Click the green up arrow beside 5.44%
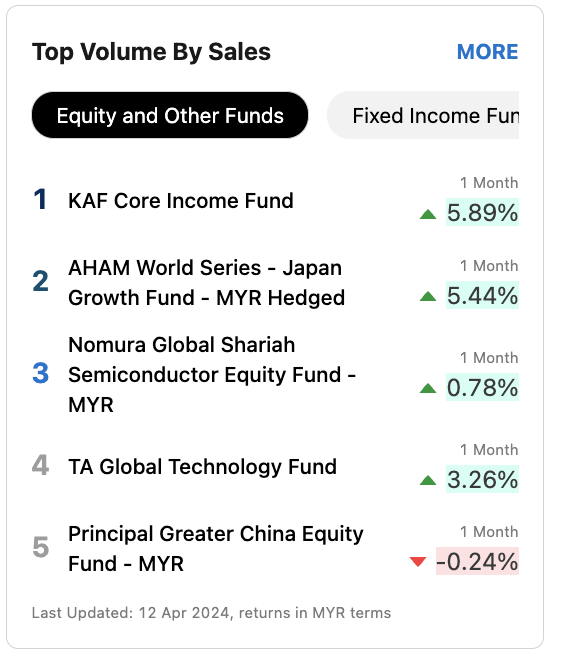The height and width of the screenshot is (660, 572). [x=428, y=296]
